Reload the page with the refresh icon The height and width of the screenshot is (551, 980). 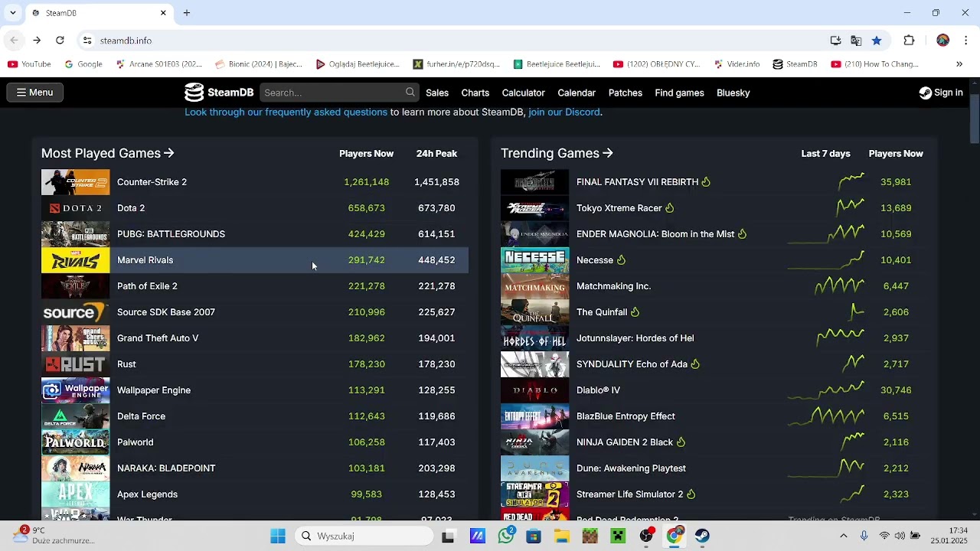(x=60, y=41)
